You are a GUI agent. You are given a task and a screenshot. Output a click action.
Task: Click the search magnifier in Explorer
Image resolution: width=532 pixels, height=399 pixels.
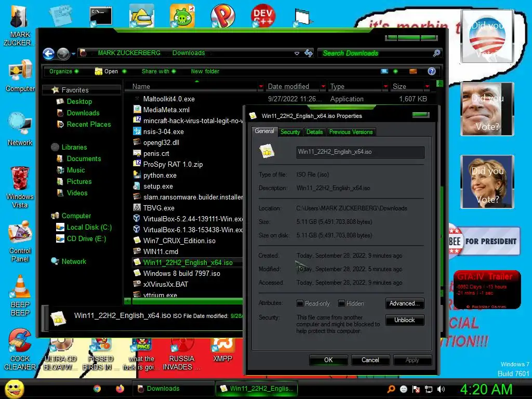coord(436,53)
